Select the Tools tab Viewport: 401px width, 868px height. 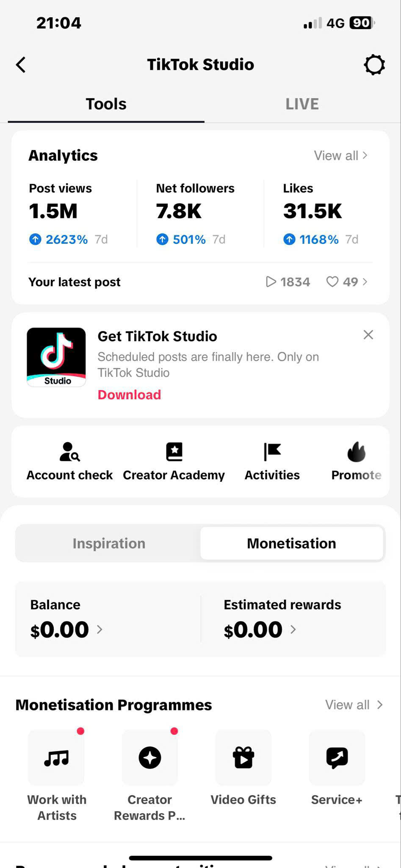coord(106,104)
